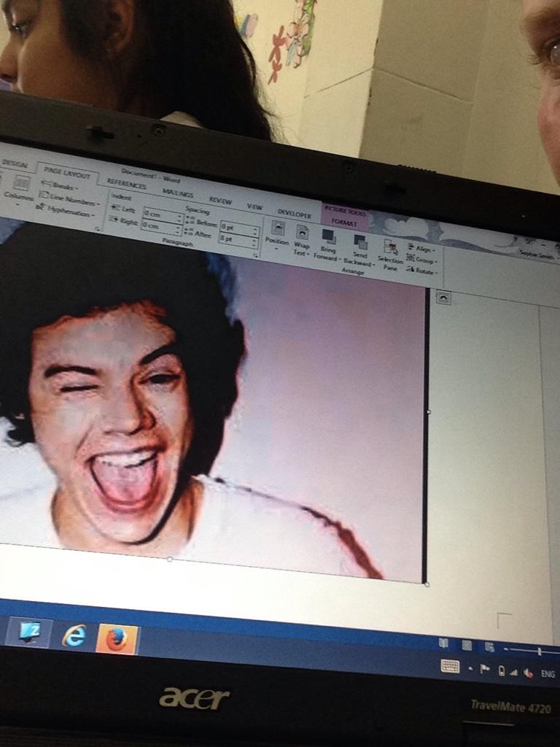Expand the Line Numbers menu
This screenshot has height=747, width=560.
[x=69, y=198]
